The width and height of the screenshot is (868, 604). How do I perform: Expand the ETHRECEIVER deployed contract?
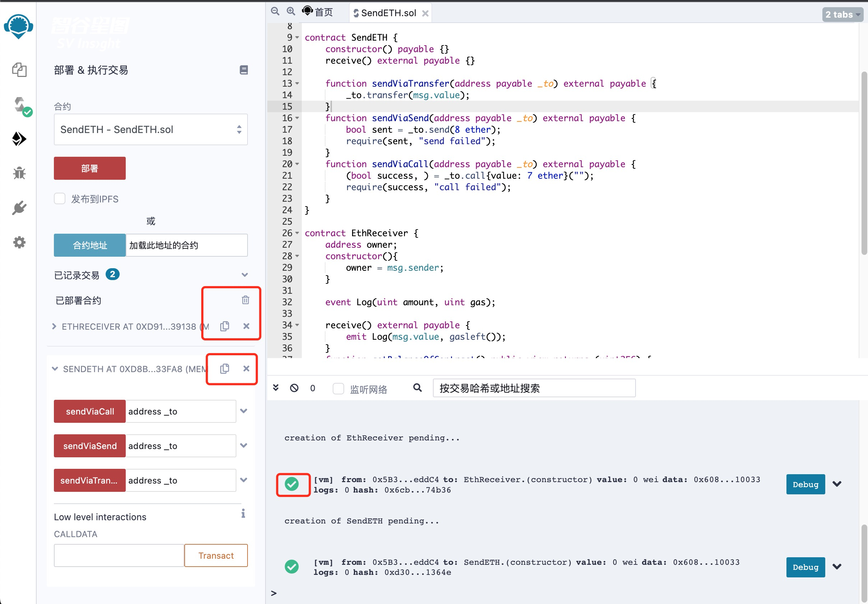point(55,326)
